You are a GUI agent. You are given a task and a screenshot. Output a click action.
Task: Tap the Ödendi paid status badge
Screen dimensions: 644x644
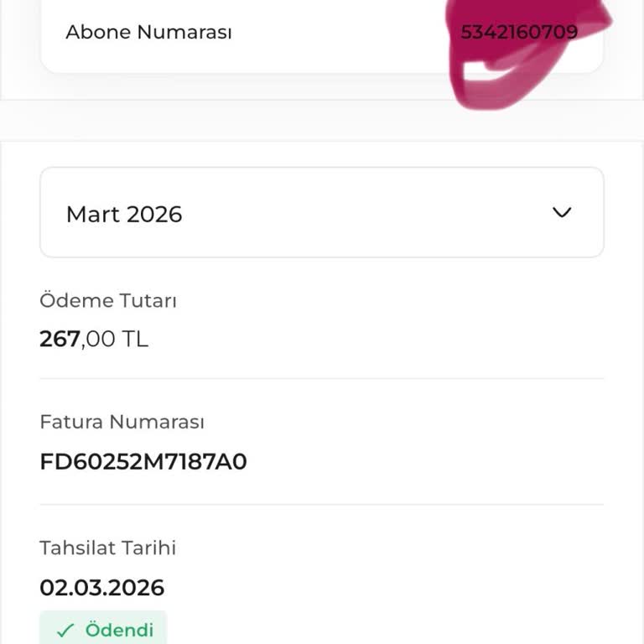pyautogui.click(x=103, y=629)
